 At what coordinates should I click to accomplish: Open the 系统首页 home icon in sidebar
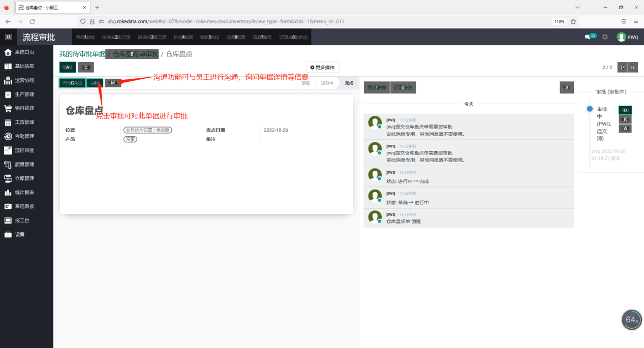[8, 52]
